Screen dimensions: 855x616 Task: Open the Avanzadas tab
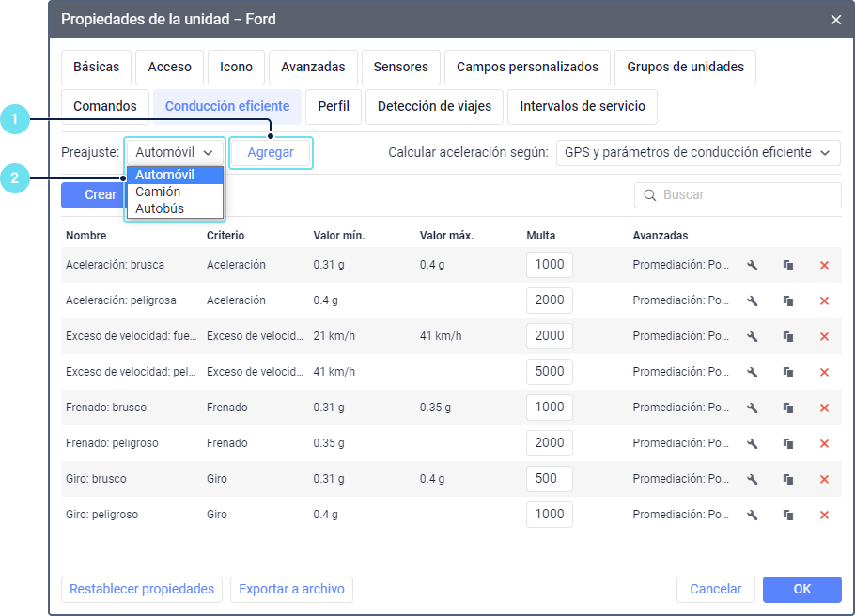[313, 67]
